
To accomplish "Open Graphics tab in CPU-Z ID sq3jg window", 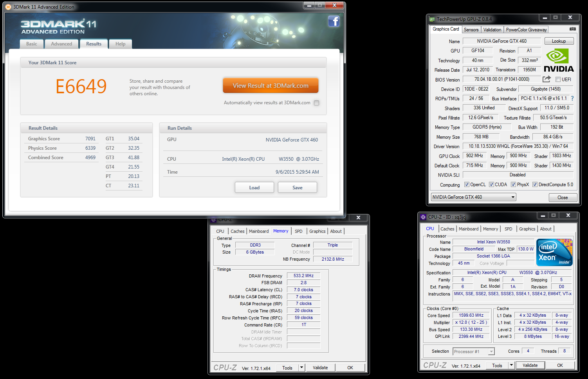I will click(527, 229).
